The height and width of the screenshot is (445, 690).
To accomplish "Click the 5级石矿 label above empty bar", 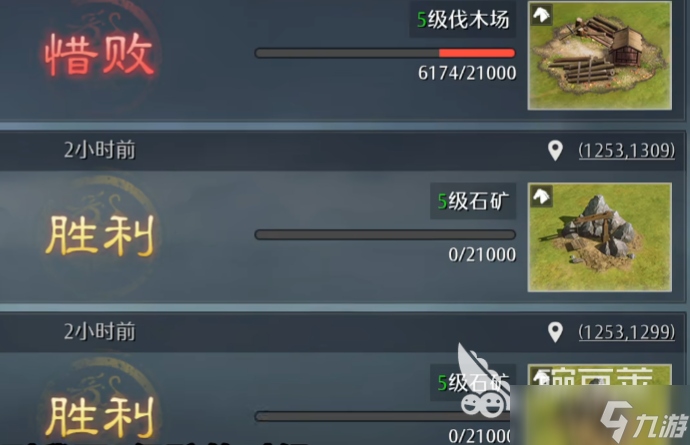I will tap(473, 201).
